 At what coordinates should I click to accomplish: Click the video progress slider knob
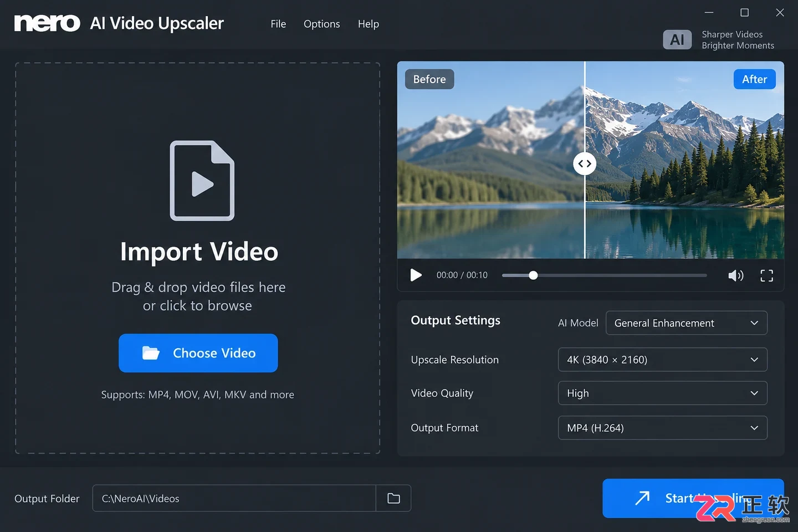[x=533, y=275]
